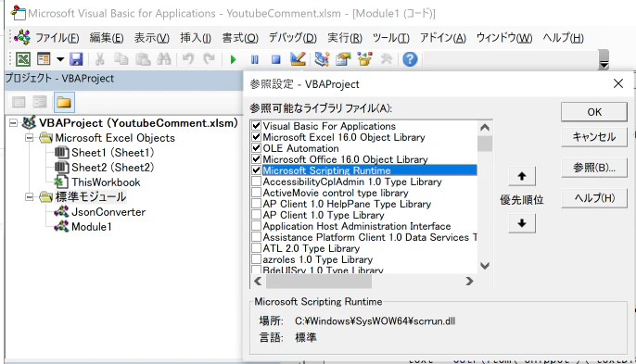Click the Toggle Folders icon in project pane
The height and width of the screenshot is (364, 636).
[x=64, y=102]
